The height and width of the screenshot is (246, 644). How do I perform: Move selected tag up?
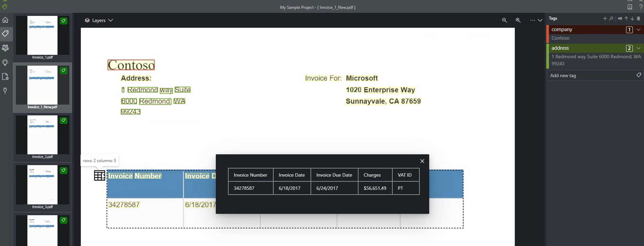[626, 19]
